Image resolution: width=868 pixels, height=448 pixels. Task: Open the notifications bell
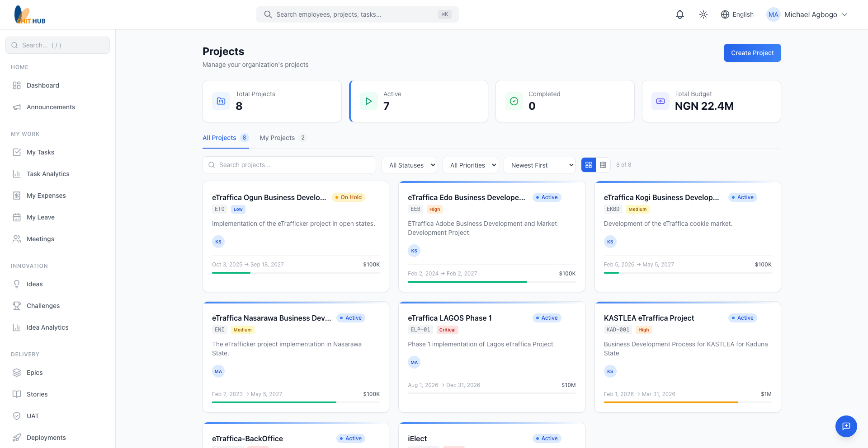click(x=679, y=14)
